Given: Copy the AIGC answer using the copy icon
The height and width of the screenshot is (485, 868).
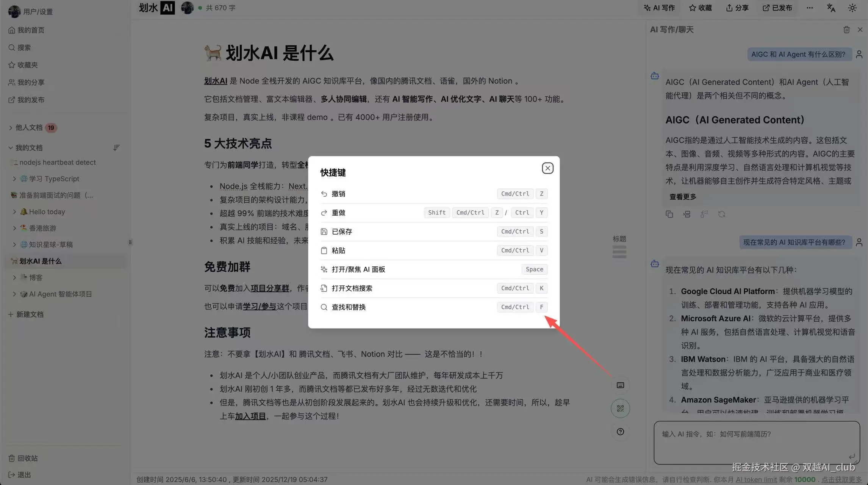Looking at the screenshot, I should click(669, 214).
